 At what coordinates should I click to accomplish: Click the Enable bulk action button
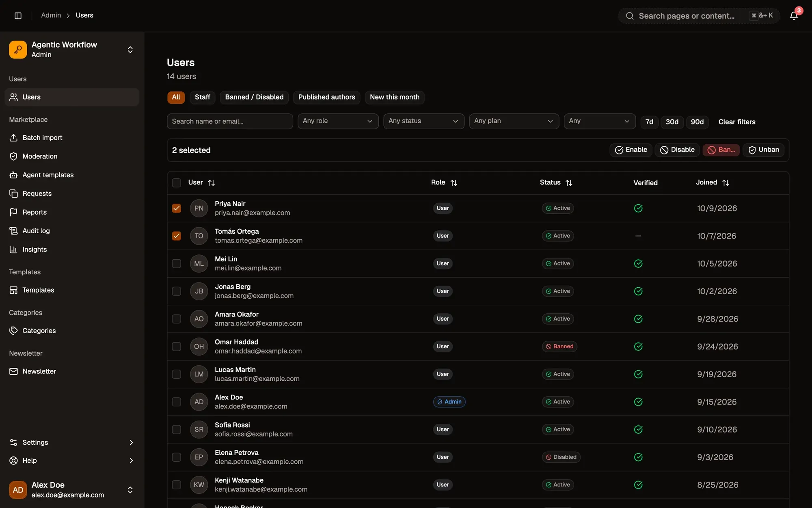(x=631, y=150)
